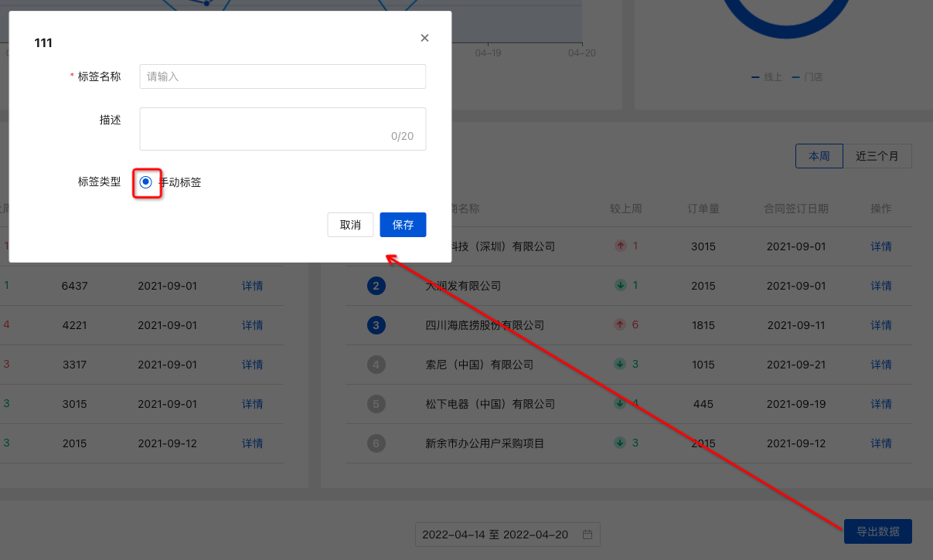
Task: Click the green down-arrow icon beside 新余市办公用户采购项目
Action: coord(621,443)
